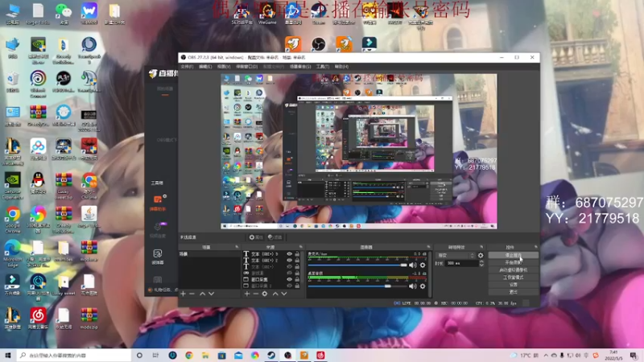Hide the window capture source
This screenshot has height=362, width=644.
(x=290, y=279)
